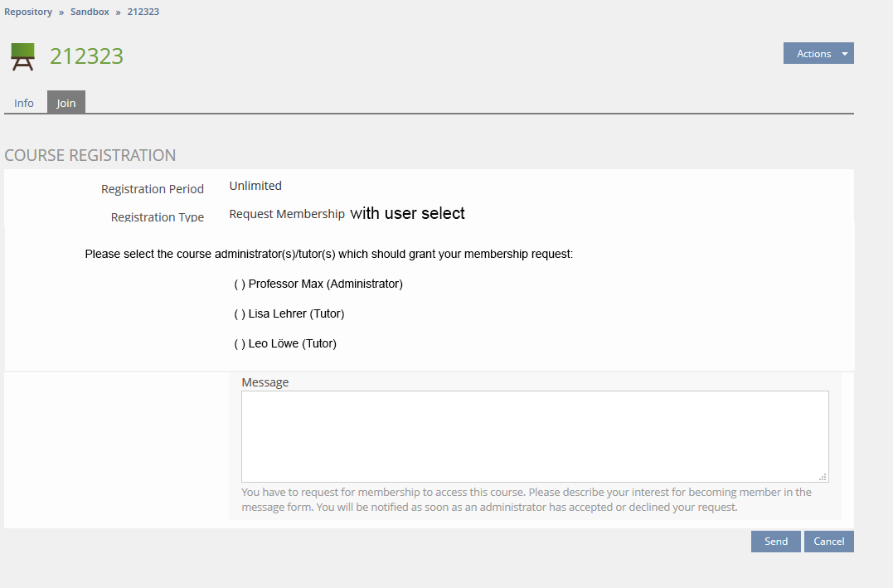Open the Actions menu button
The image size is (893, 588).
tap(813, 54)
